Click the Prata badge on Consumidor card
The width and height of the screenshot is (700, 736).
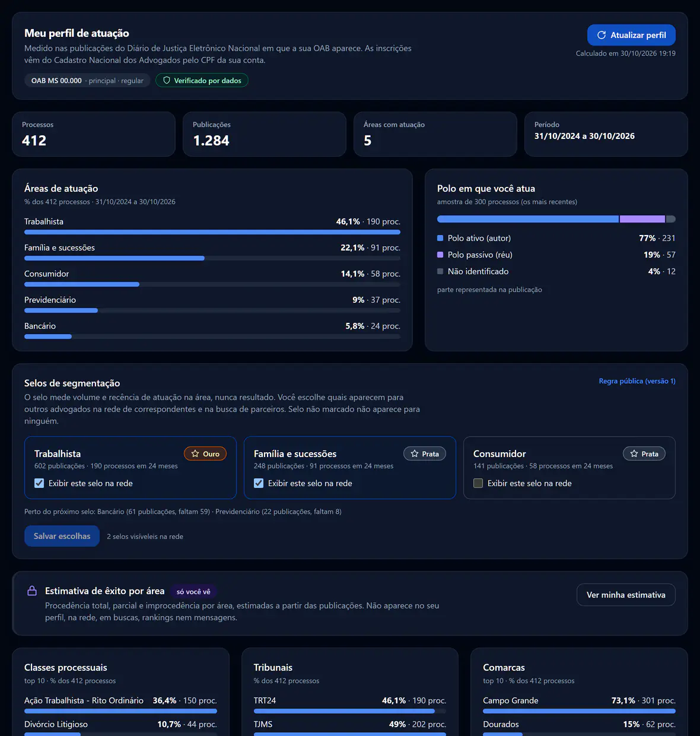[644, 453]
